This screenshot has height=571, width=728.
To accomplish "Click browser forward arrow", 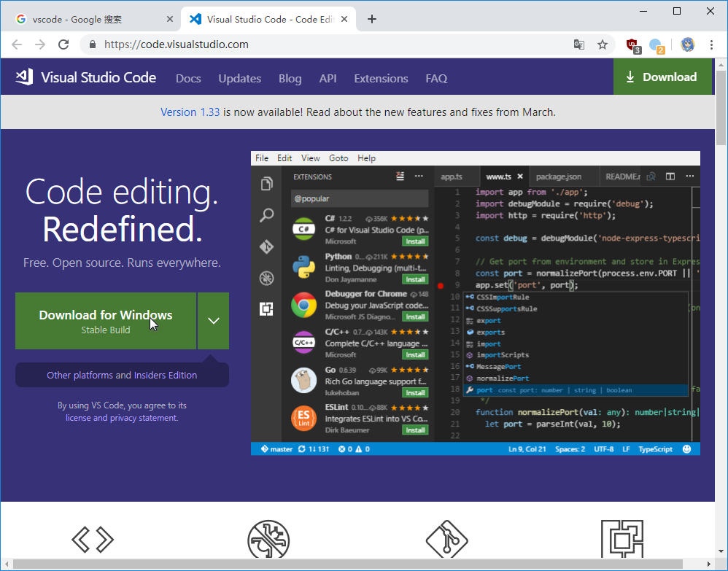I will coord(40,44).
